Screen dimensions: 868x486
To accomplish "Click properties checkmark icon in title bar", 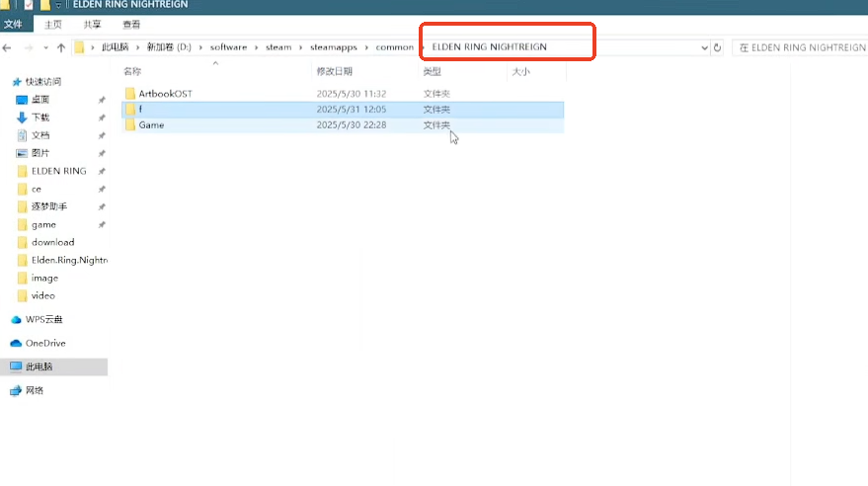I will pyautogui.click(x=29, y=5).
